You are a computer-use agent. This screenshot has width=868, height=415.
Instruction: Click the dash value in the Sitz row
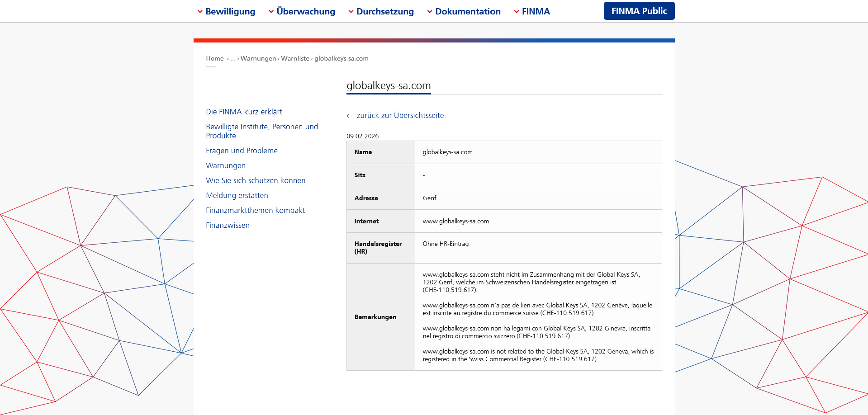point(424,175)
